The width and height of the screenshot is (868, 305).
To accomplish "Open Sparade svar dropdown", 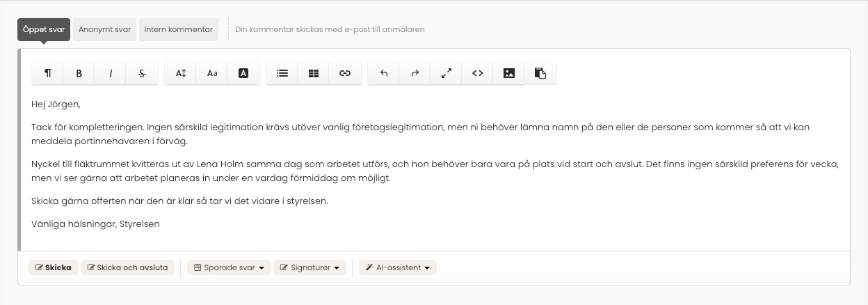I will [229, 267].
